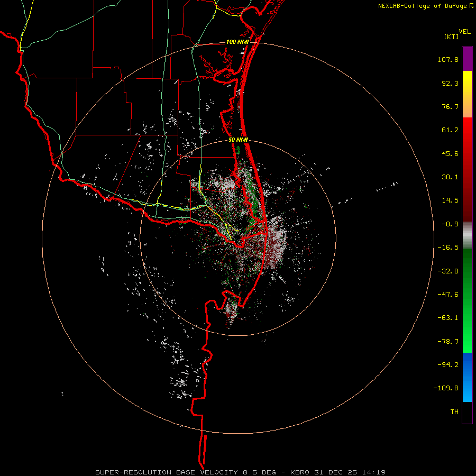Click the black TH segment of color bar
This screenshot has width=476, height=476.
pos(467,413)
